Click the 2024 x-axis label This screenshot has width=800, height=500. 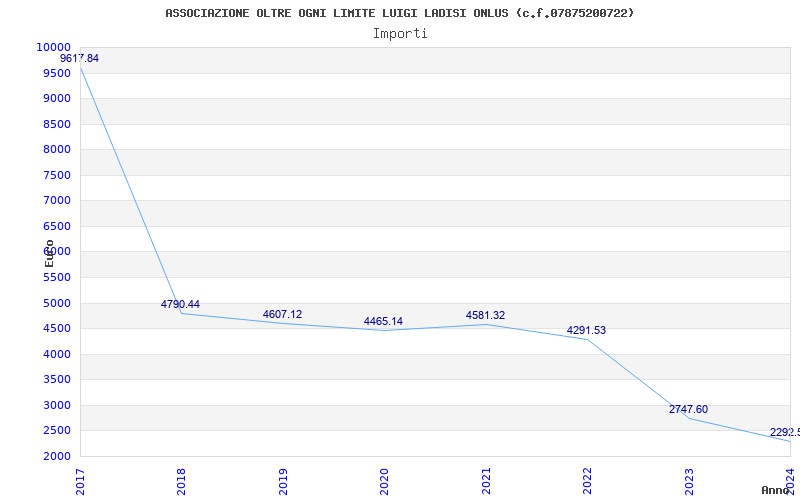tap(790, 482)
